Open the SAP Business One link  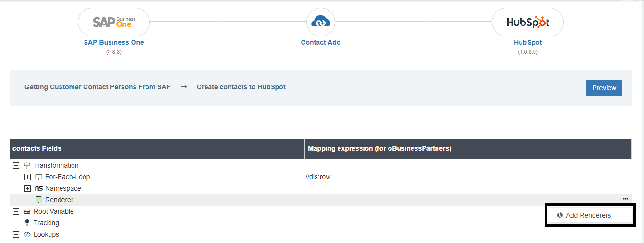(x=114, y=42)
